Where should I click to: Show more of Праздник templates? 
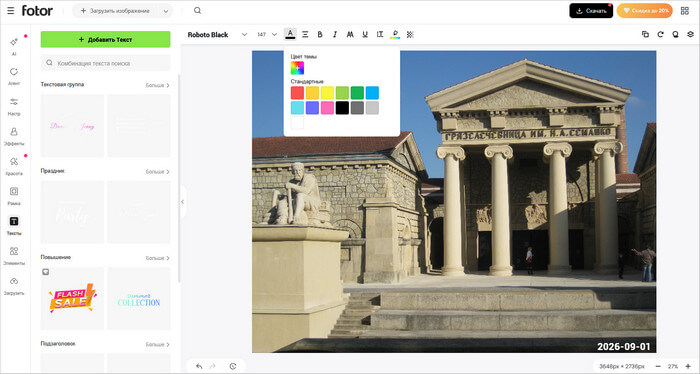[x=158, y=171]
